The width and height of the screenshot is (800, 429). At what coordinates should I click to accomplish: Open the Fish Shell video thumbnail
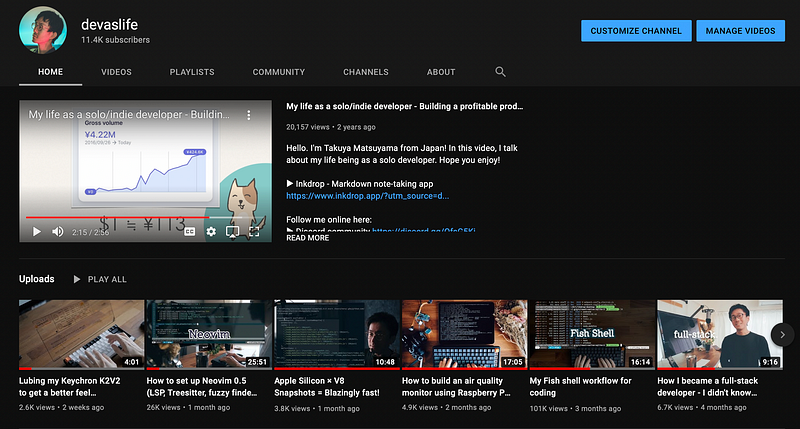tap(592, 334)
